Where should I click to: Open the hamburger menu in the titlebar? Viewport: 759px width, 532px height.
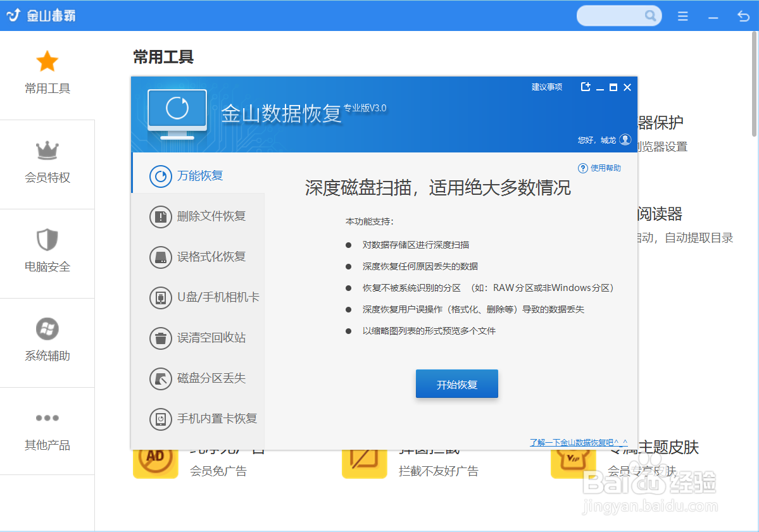pos(682,15)
